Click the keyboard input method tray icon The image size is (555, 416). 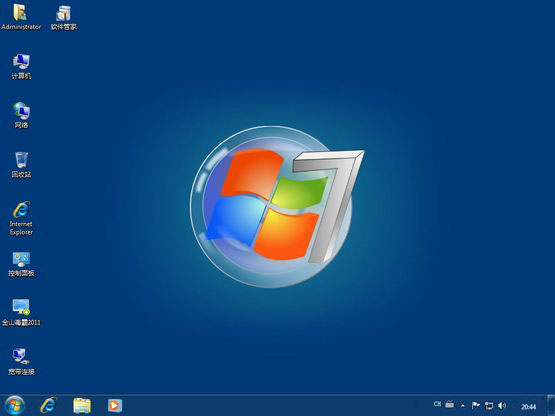(450, 404)
